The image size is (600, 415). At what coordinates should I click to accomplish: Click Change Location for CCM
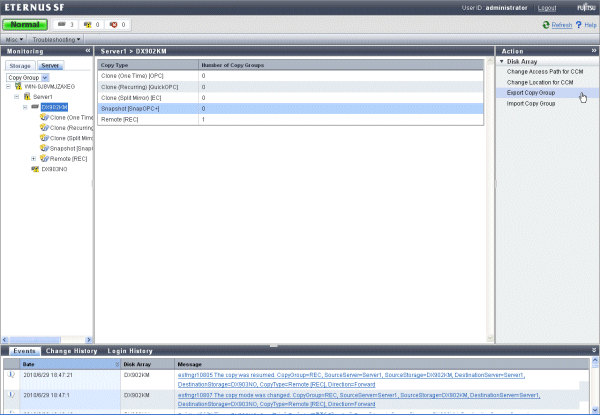tap(540, 82)
